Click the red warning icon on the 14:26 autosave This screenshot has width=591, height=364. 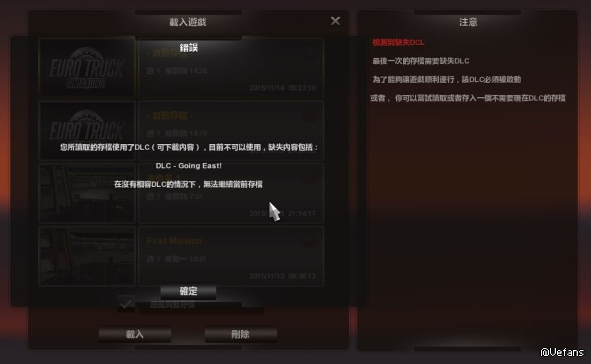pos(309,51)
